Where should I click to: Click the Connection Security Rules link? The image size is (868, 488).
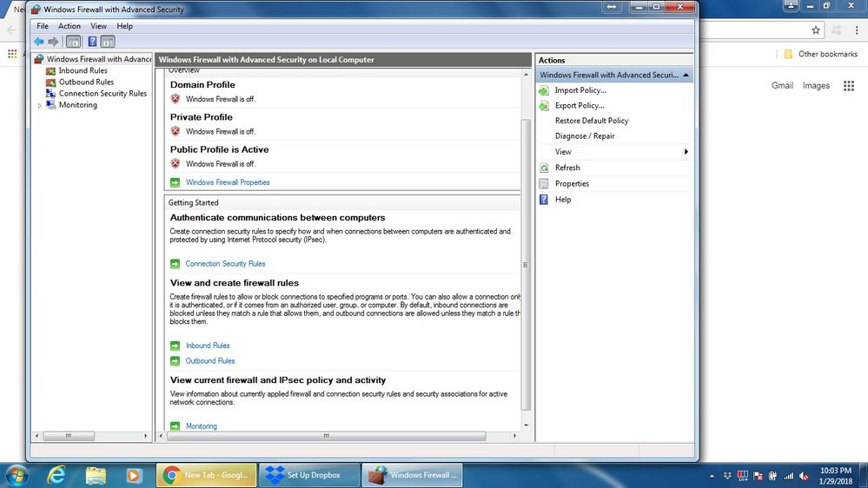(x=225, y=264)
